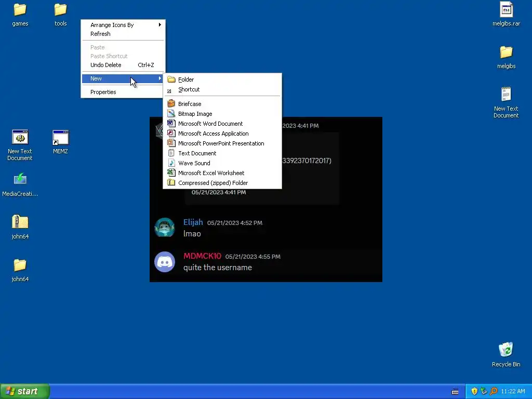Click the network connection tray icon
Viewport: 532px width, 399px height.
(x=484, y=391)
